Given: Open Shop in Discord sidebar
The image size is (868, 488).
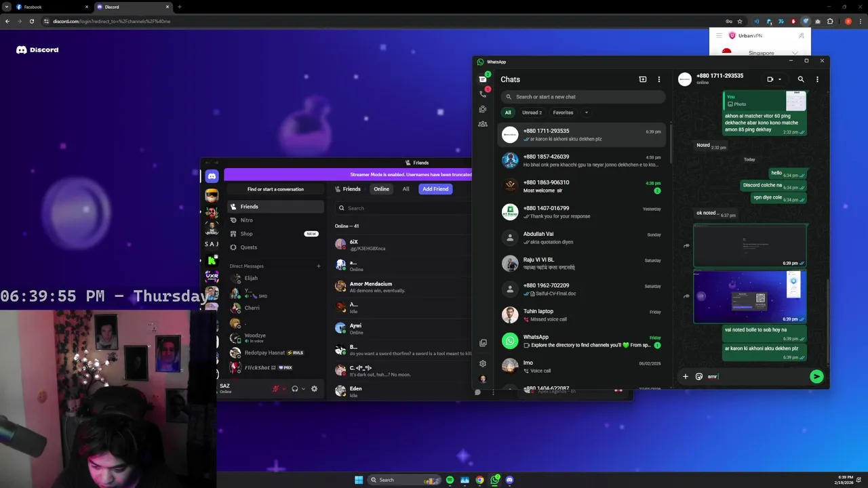Looking at the screenshot, I should (275, 234).
